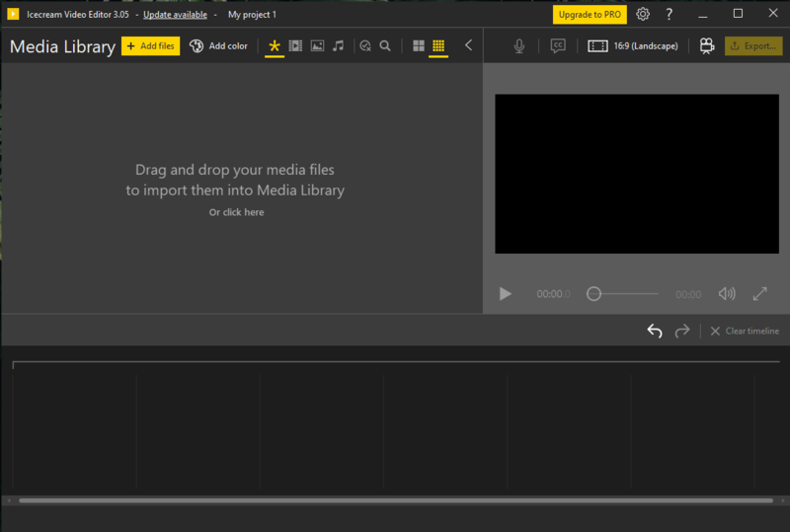Click the video camera settings icon
This screenshot has height=532, width=790.
click(x=707, y=45)
